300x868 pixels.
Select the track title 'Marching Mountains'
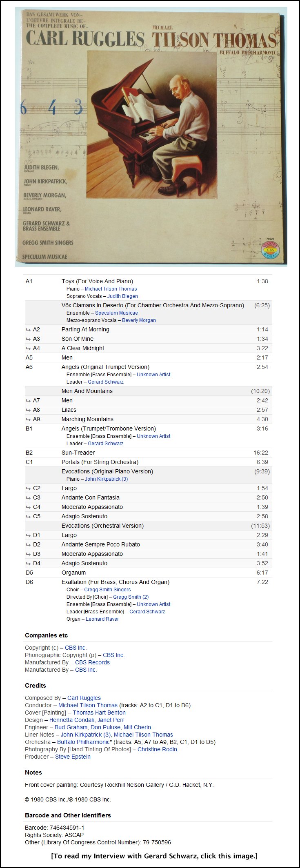click(x=87, y=419)
